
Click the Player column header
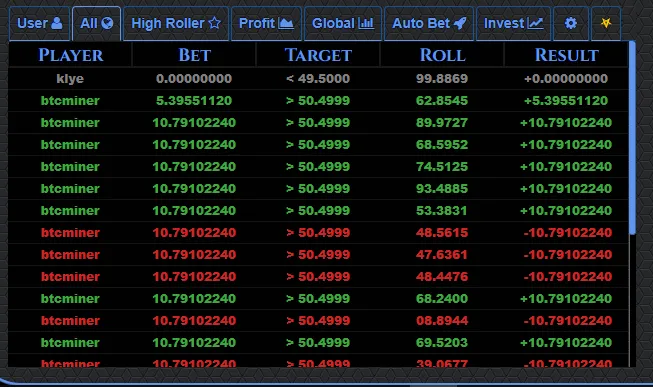click(x=70, y=55)
